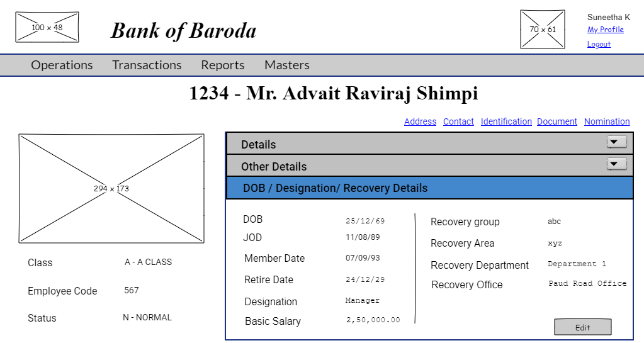This screenshot has width=644, height=343.
Task: Click the logo placeholder image in header
Action: click(47, 27)
